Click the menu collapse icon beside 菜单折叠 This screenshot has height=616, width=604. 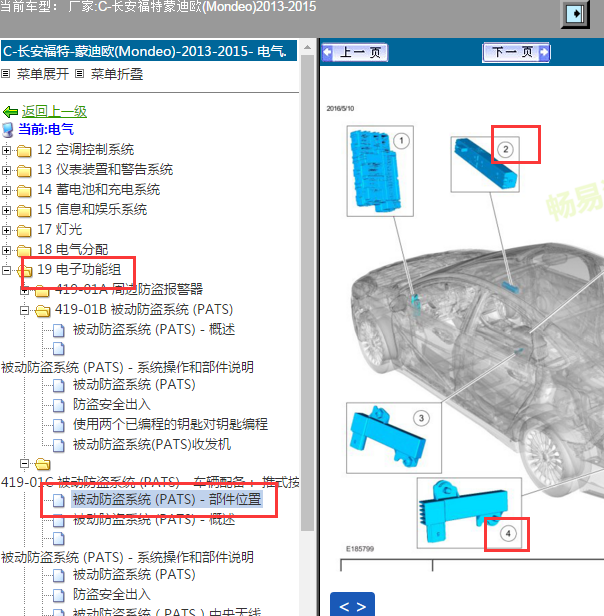tap(79, 73)
